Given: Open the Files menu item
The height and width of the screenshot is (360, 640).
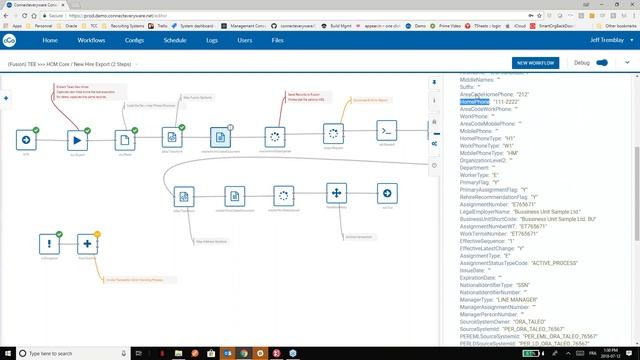Looking at the screenshot, I should (278, 40).
